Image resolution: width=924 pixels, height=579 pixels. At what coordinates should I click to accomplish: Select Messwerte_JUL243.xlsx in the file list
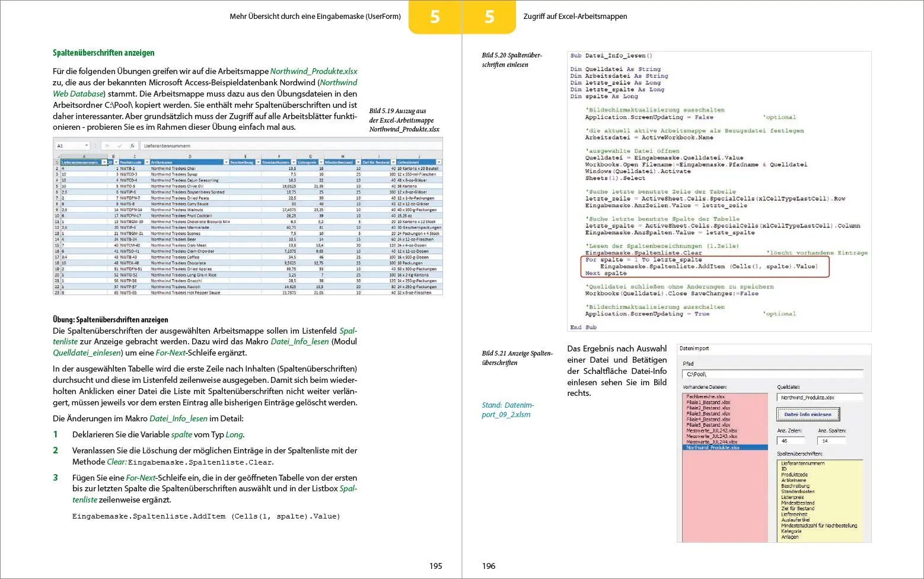click(725, 436)
